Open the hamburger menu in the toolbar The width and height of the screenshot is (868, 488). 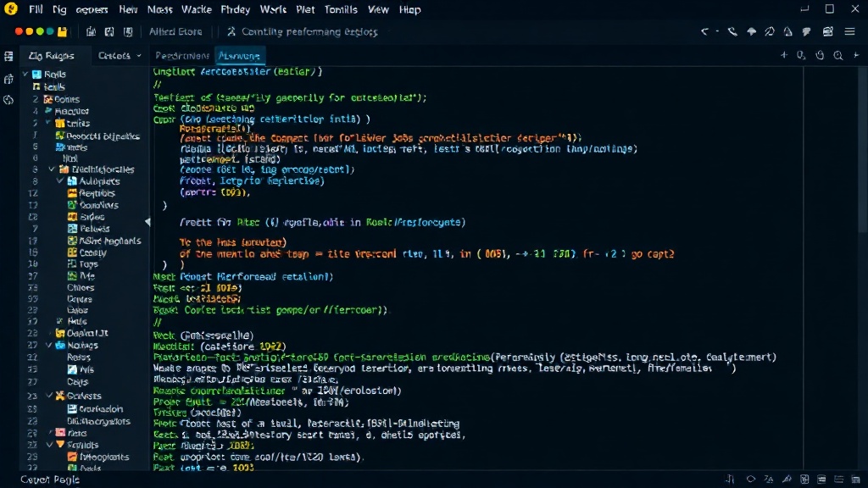849,32
